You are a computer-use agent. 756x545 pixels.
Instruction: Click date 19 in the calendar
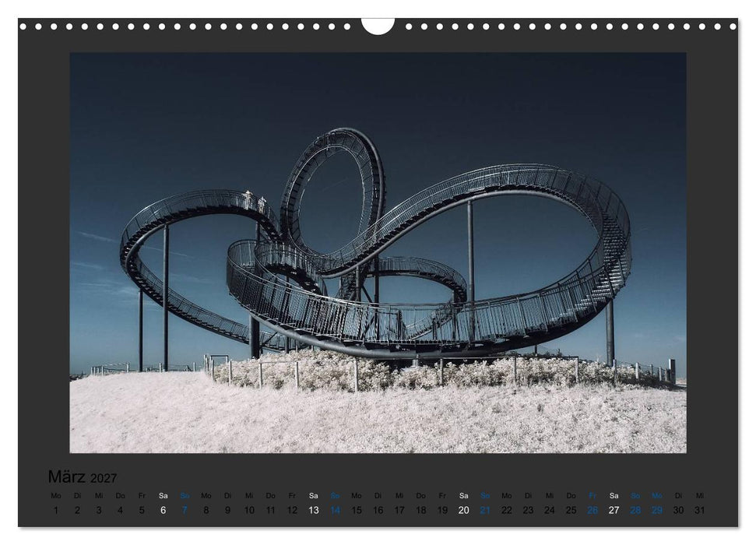pos(442,510)
